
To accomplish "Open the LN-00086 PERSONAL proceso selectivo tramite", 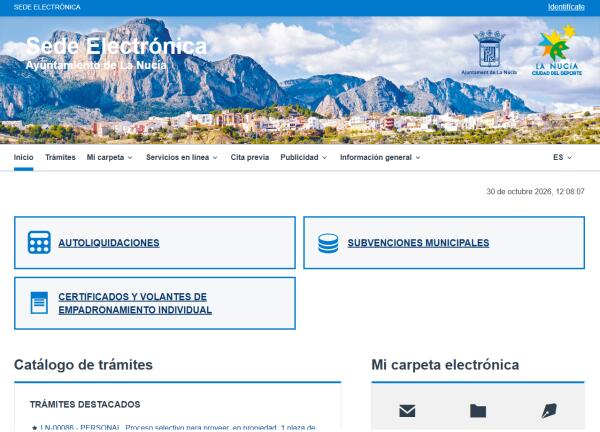I will [178, 428].
